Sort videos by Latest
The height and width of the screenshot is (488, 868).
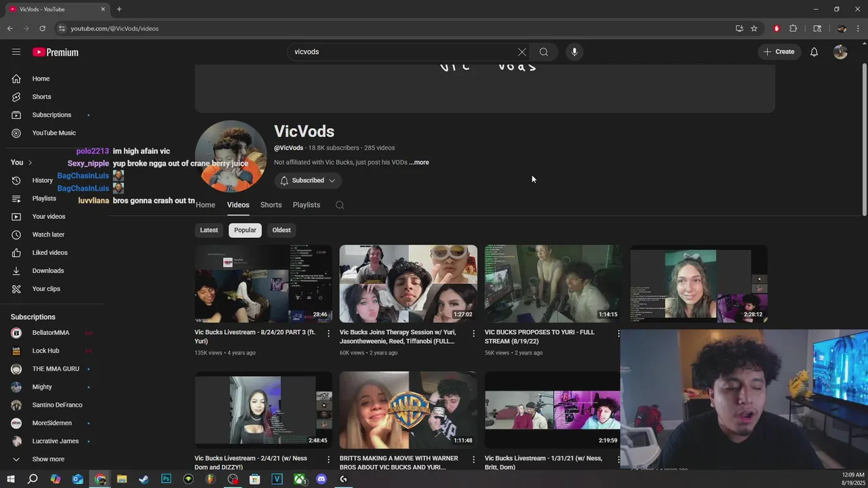coord(209,230)
